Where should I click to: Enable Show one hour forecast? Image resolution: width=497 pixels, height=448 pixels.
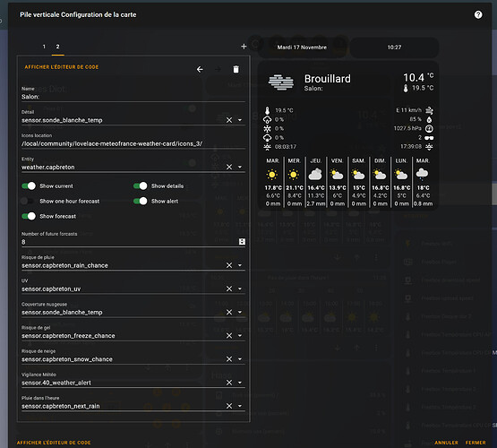[29, 202]
